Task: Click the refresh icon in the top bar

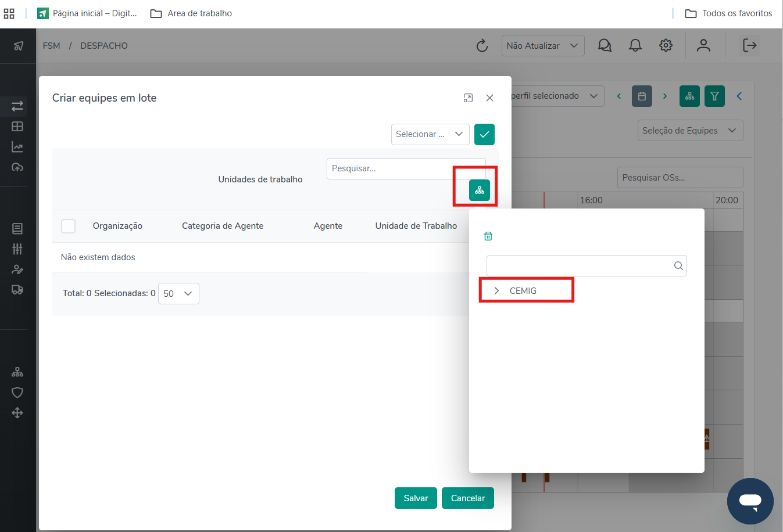Action: click(482, 46)
